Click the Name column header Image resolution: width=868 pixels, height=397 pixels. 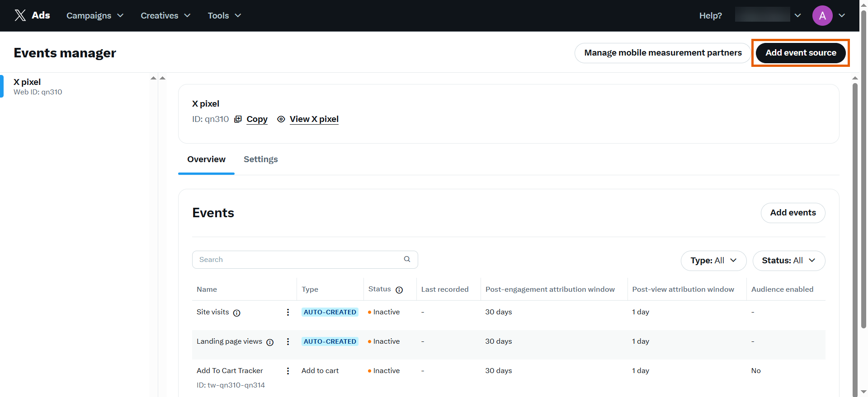click(207, 290)
